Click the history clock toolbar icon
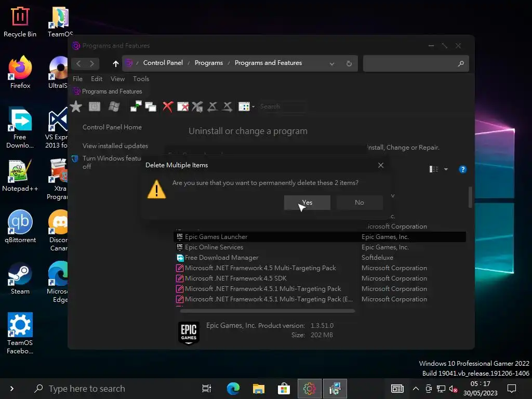 pyautogui.click(x=95, y=107)
